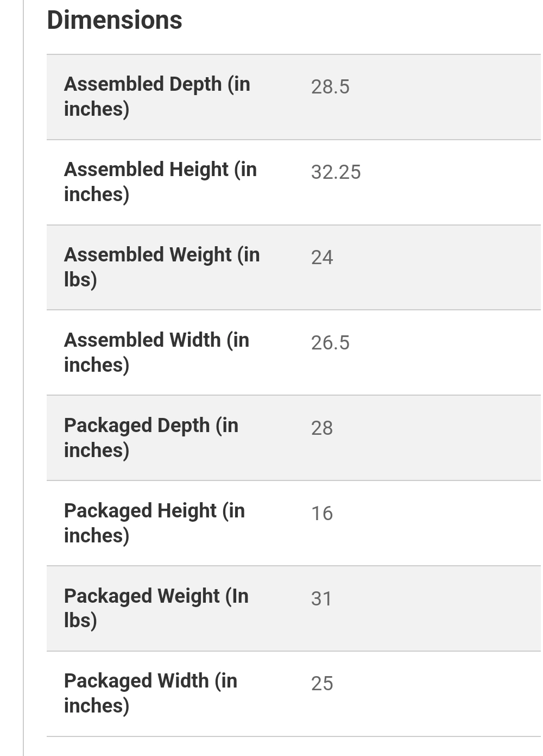
Task: Click the packaged height value 16
Action: pos(322,514)
